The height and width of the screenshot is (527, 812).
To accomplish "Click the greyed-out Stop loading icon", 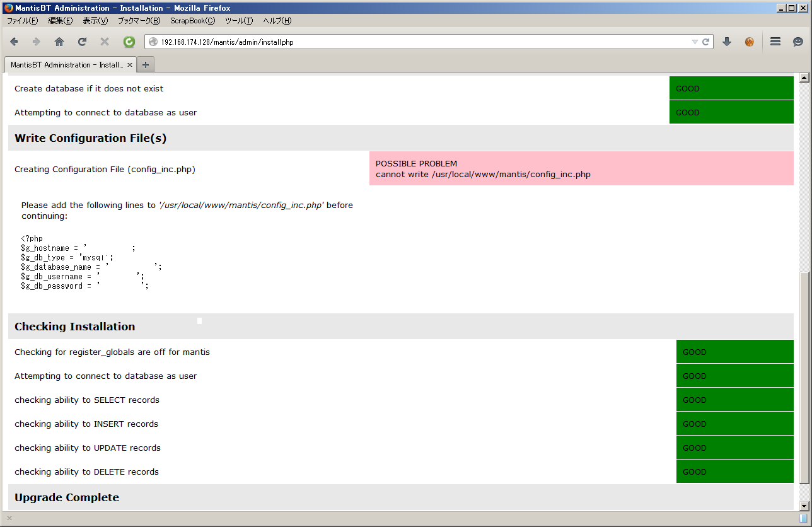I will (105, 42).
